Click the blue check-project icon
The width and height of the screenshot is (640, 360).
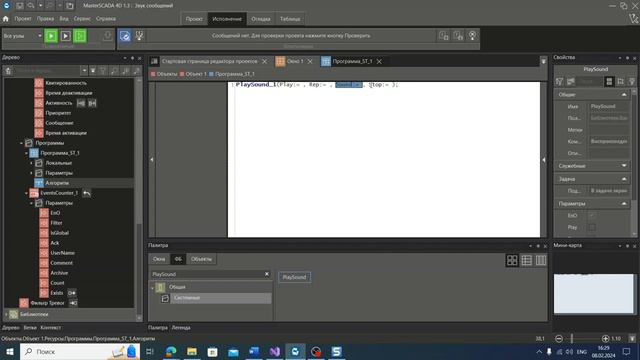[125, 36]
